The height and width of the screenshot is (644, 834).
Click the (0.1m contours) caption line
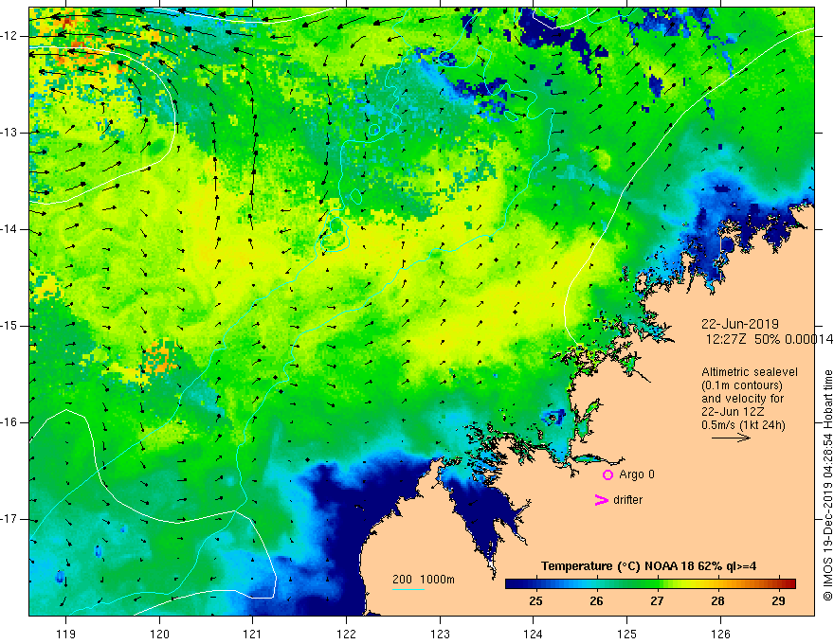coord(742,385)
